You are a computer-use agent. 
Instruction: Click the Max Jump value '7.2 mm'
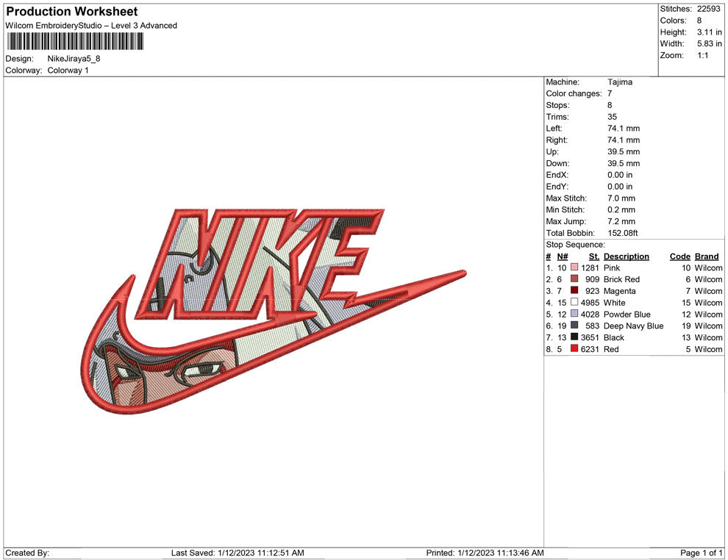click(621, 221)
